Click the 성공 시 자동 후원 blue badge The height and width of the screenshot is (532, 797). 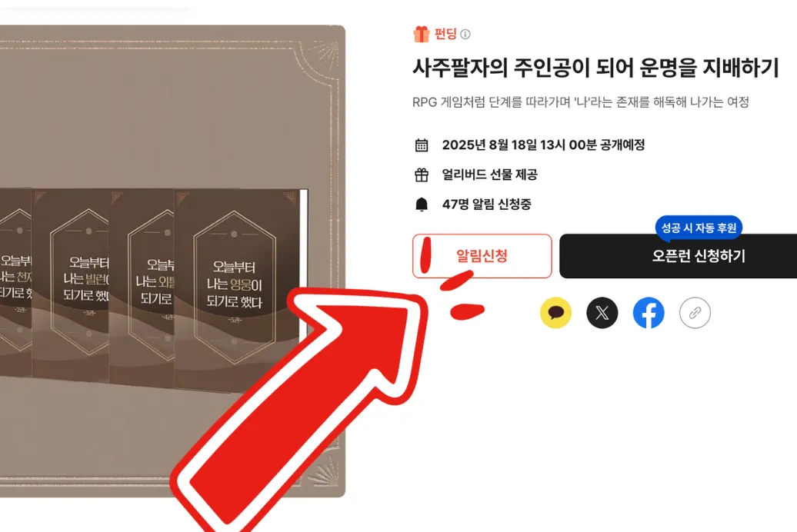699,228
